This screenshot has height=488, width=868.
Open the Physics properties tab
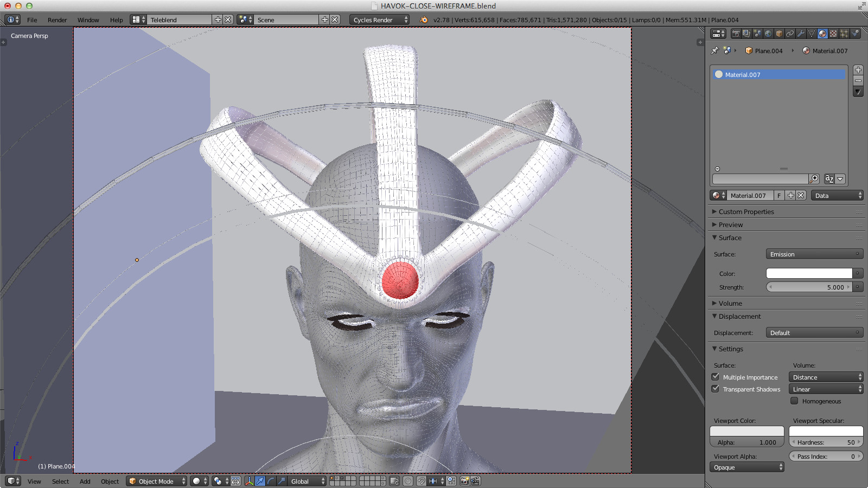pyautogui.click(x=855, y=34)
